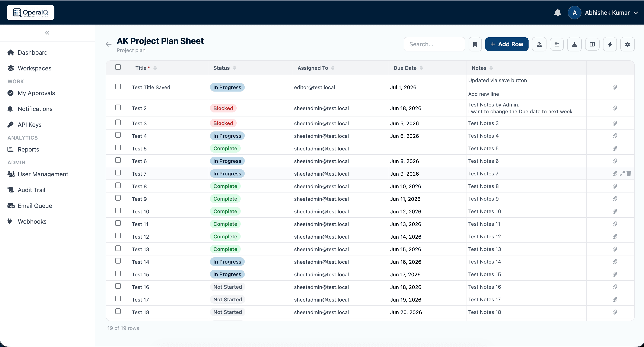644x347 pixels.
Task: Open status pill for Test 2 Blocked
Action: point(223,108)
